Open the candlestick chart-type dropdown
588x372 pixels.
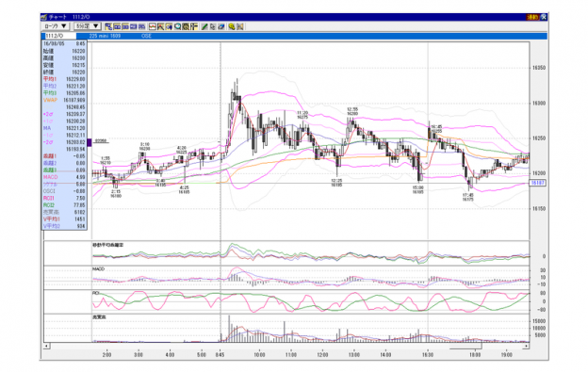[55, 26]
